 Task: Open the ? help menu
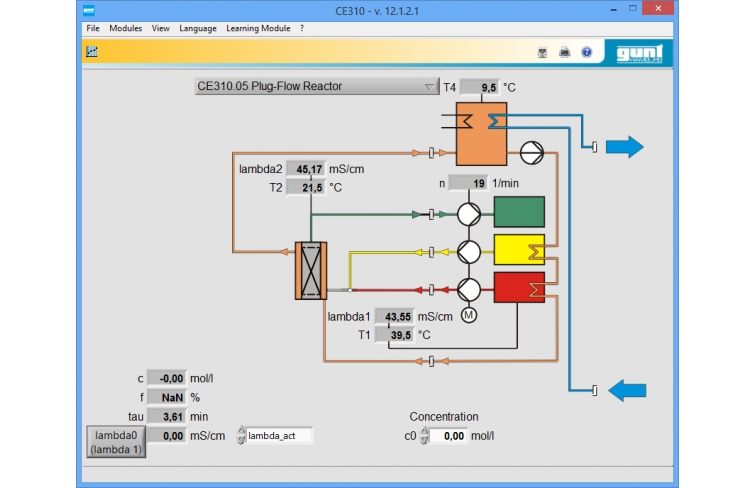(302, 28)
